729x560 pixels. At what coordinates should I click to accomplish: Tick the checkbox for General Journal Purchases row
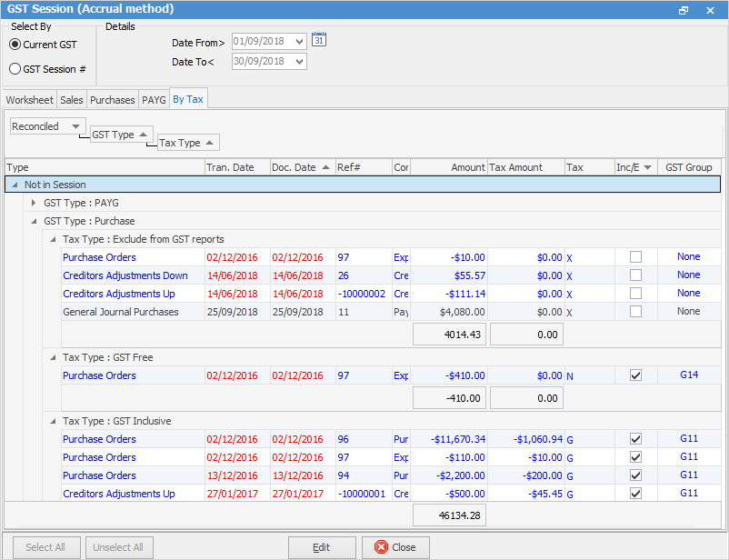[636, 312]
